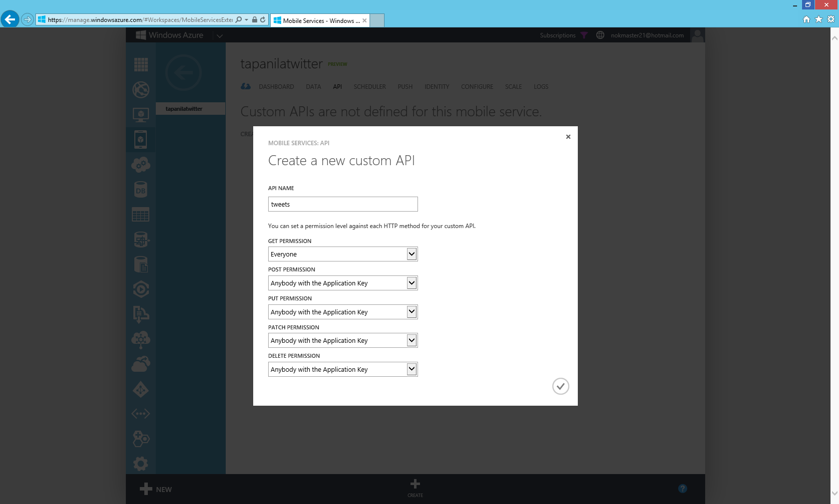
Task: Open the CONFIGURE tab
Action: coord(477,87)
